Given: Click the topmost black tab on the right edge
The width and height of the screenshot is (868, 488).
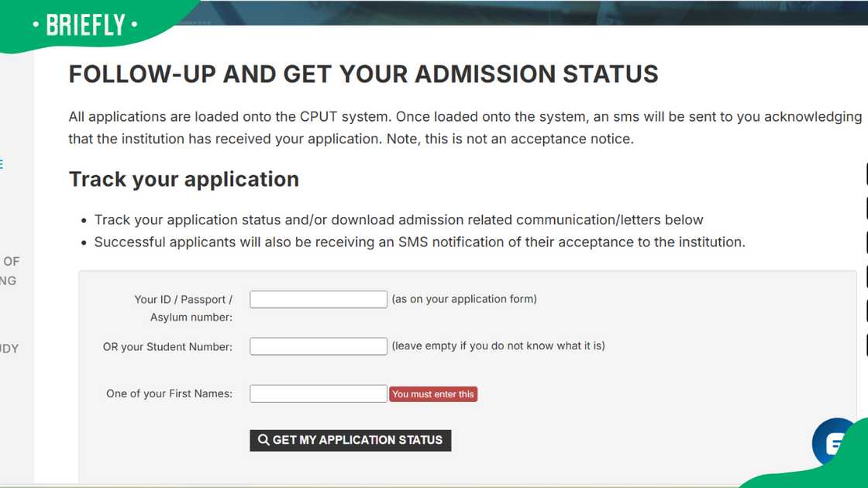Looking at the screenshot, I should click(x=866, y=174).
